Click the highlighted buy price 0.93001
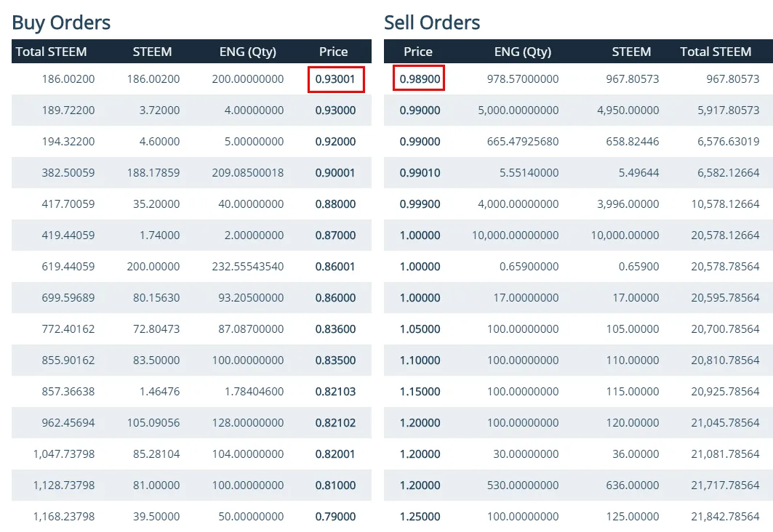This screenshot has height=532, width=773. tap(335, 79)
